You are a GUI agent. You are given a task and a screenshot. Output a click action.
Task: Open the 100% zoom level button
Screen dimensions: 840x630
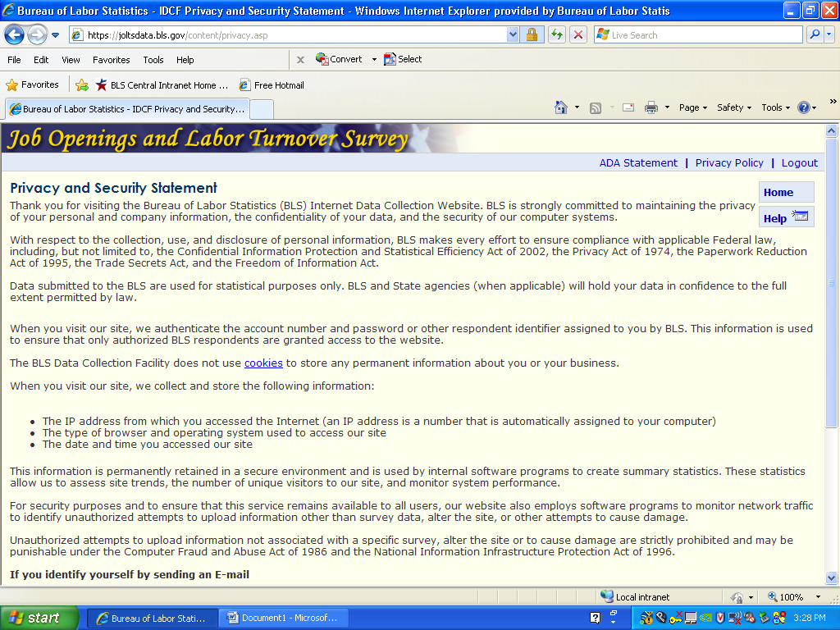pos(785,597)
